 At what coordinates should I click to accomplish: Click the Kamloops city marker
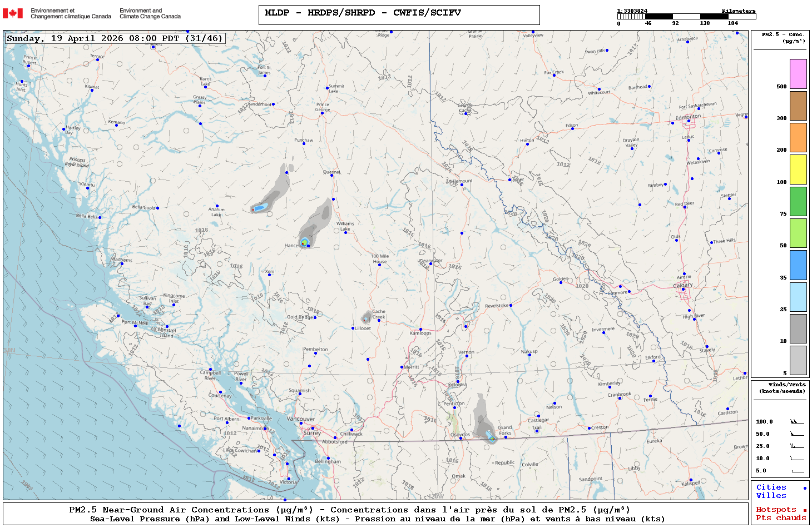pyautogui.click(x=420, y=330)
